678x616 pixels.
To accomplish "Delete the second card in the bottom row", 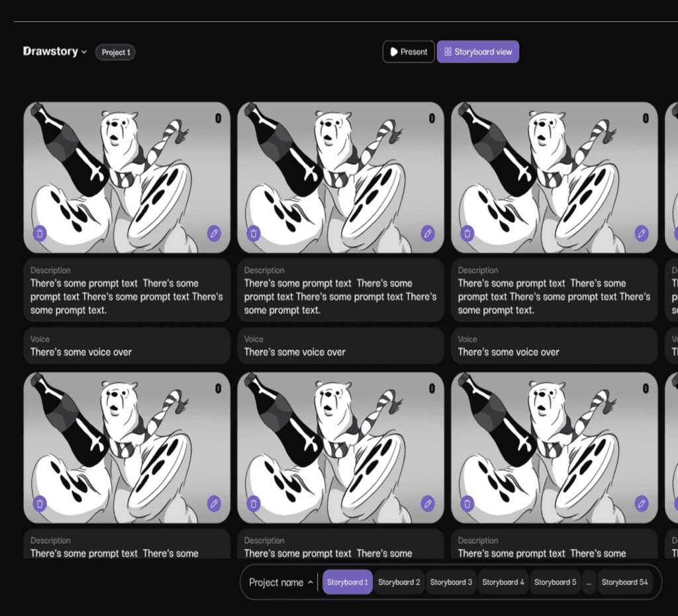I will (254, 504).
